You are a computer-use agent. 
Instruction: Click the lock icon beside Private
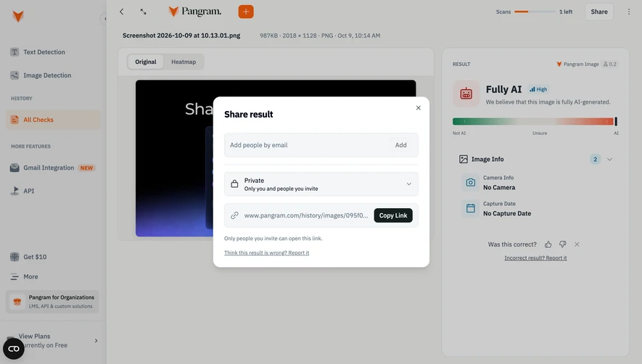point(234,184)
